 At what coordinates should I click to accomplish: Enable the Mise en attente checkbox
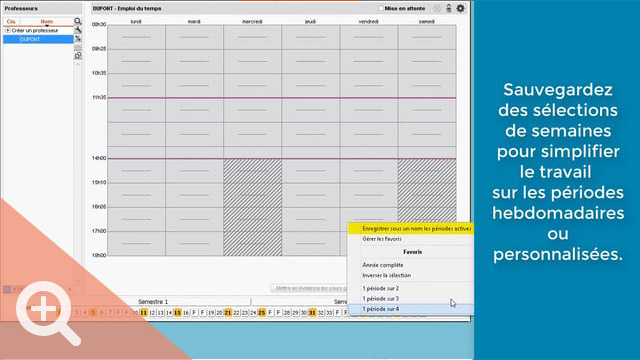click(x=380, y=8)
